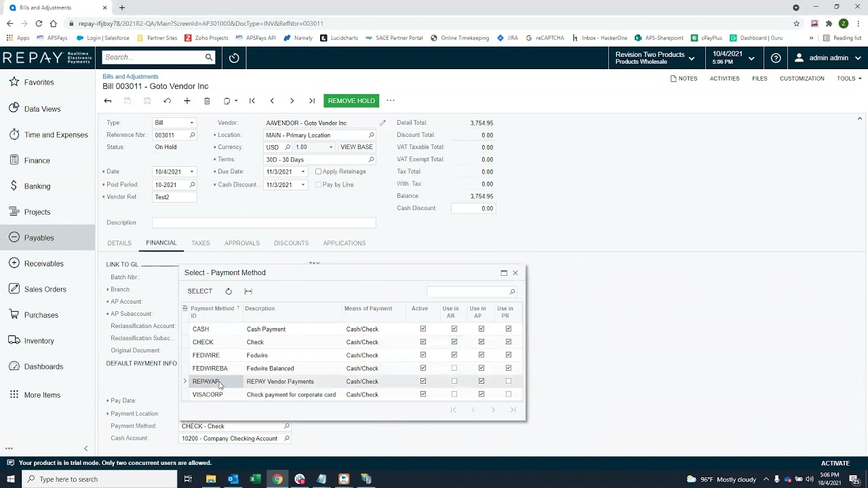Click the payment method dialog search box
The height and width of the screenshot is (488, 868).
click(x=471, y=291)
